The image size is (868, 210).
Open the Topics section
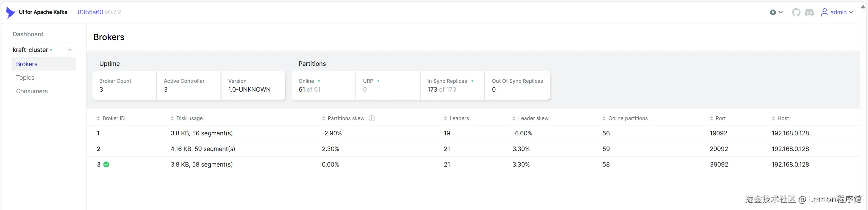click(25, 78)
